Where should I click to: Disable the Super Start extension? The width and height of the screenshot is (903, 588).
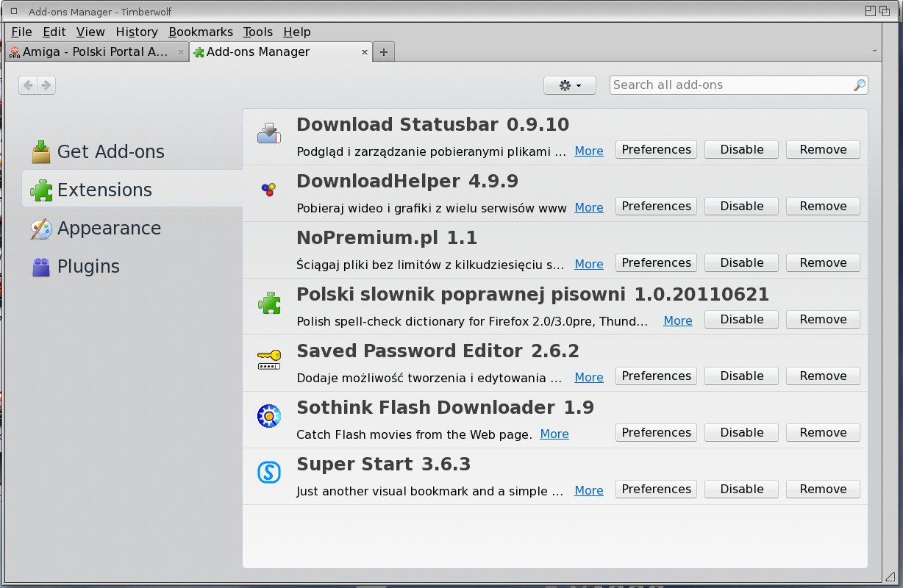coord(742,490)
